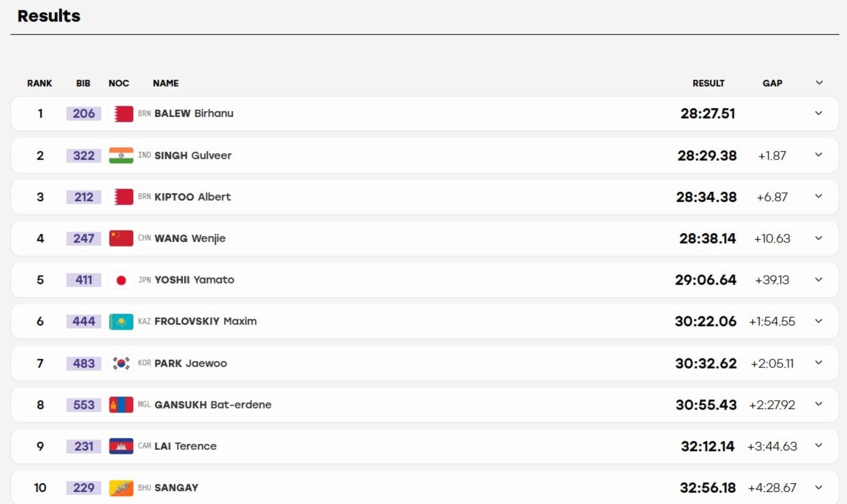Click the RANK column header
847x504 pixels.
point(40,83)
